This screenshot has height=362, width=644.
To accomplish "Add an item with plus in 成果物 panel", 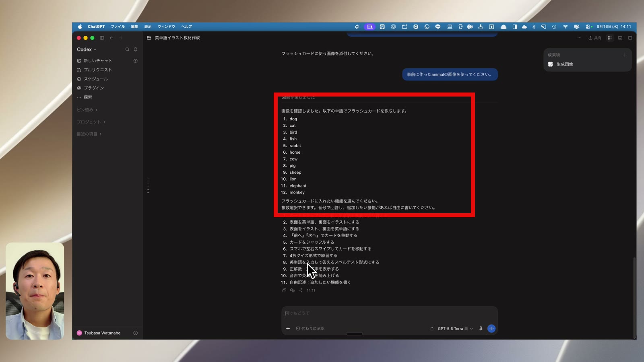I will tap(625, 55).
